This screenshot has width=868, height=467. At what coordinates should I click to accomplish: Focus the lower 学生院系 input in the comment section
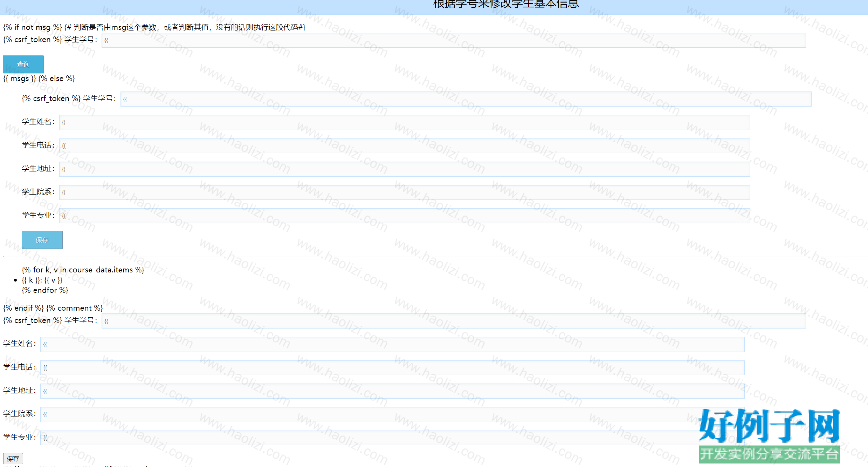[392, 414]
